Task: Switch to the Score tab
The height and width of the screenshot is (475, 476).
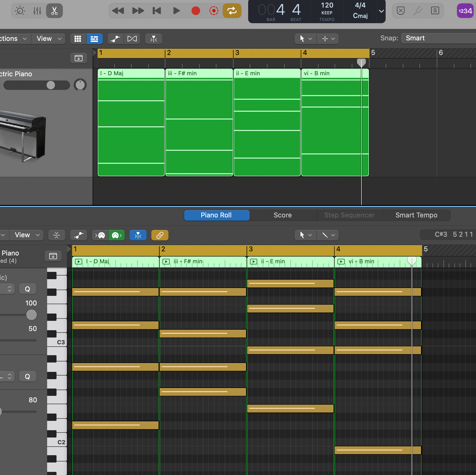Action: pyautogui.click(x=282, y=215)
